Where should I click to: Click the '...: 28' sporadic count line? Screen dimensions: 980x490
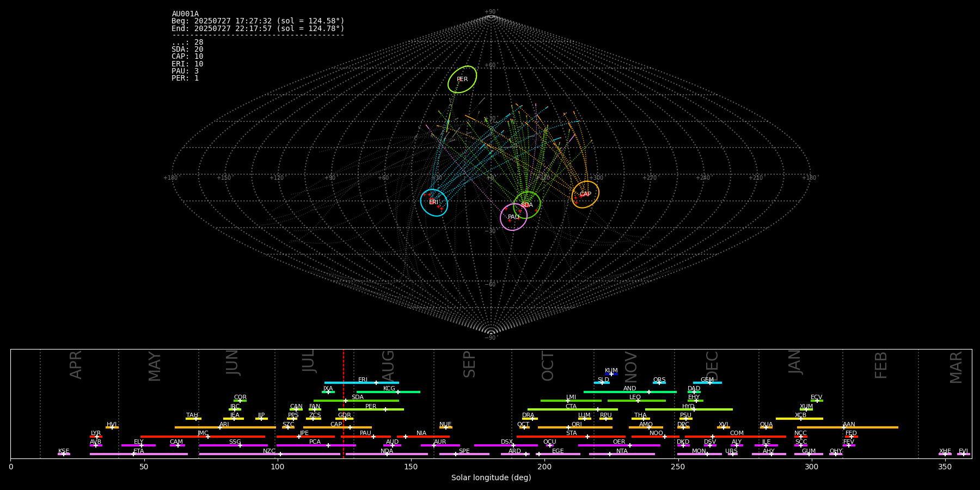[187, 42]
